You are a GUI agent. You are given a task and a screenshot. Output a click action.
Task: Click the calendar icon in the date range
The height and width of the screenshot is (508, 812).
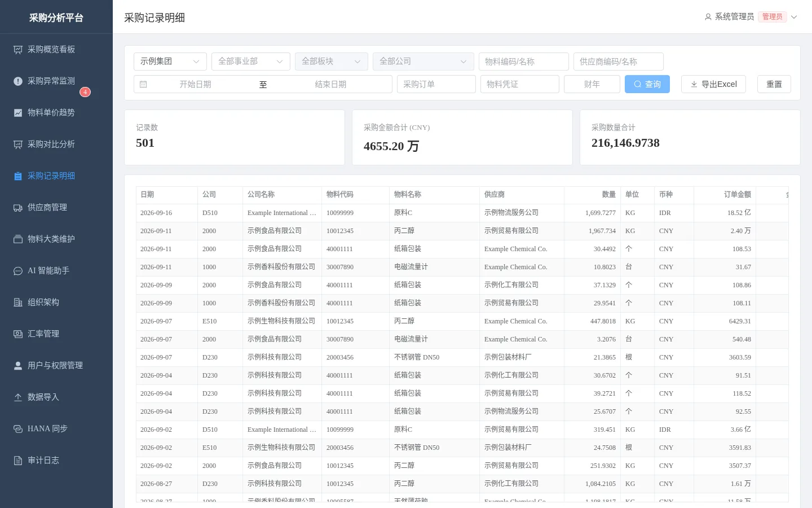point(143,84)
